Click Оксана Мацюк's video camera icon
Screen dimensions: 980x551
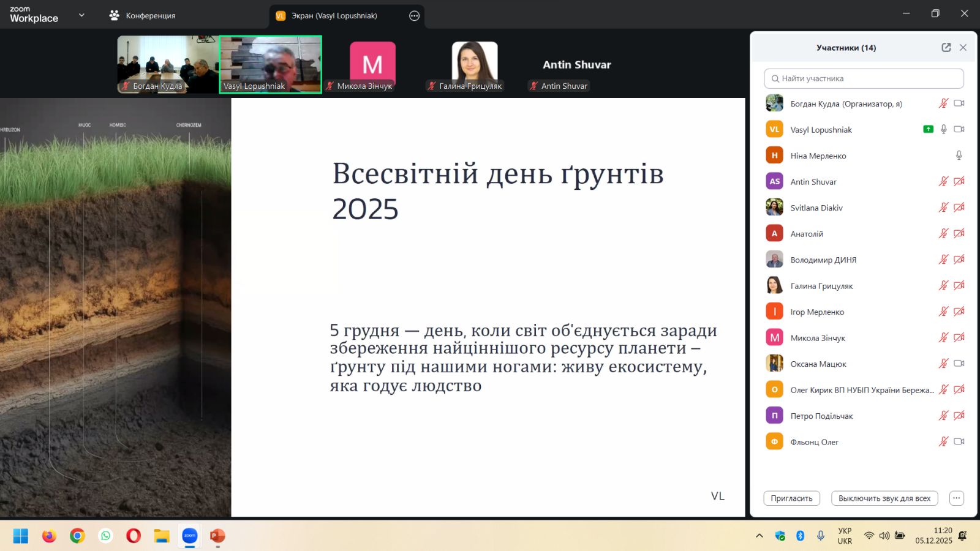959,364
